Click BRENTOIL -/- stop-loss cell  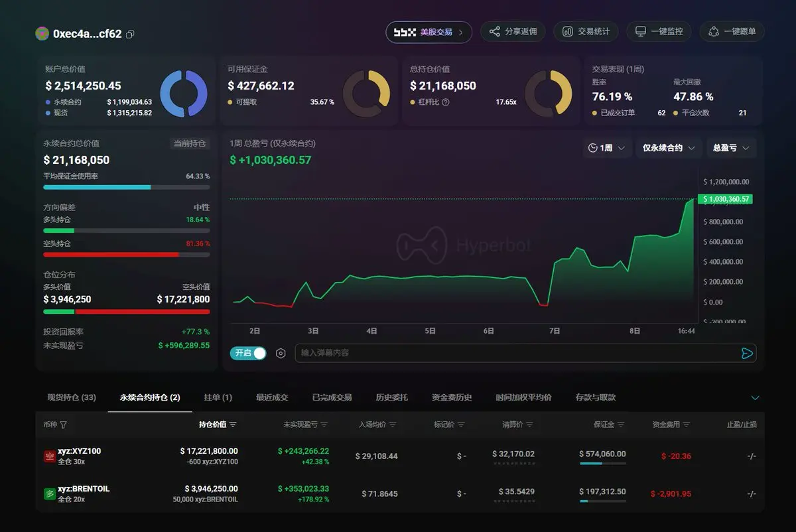click(x=752, y=494)
